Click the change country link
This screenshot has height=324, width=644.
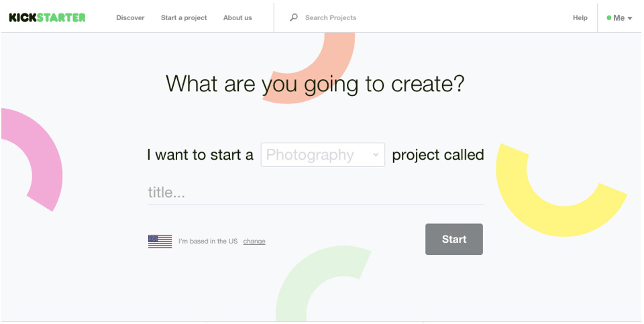pyautogui.click(x=254, y=241)
